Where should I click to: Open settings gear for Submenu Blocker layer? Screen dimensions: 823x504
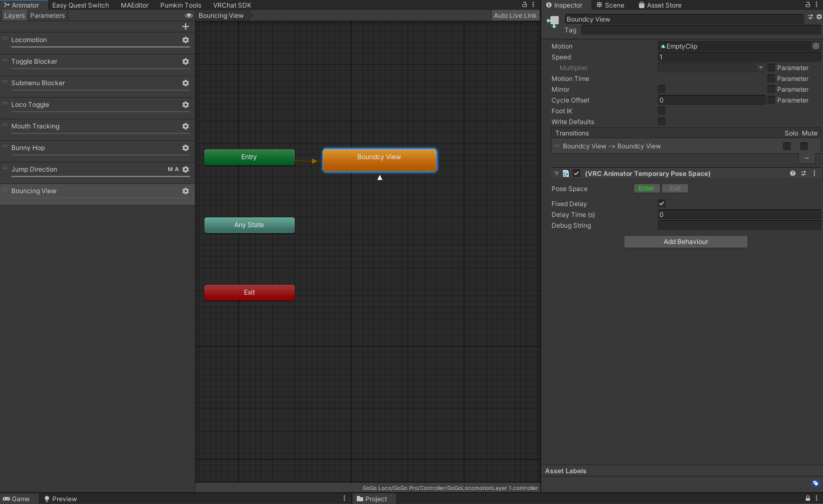(186, 83)
